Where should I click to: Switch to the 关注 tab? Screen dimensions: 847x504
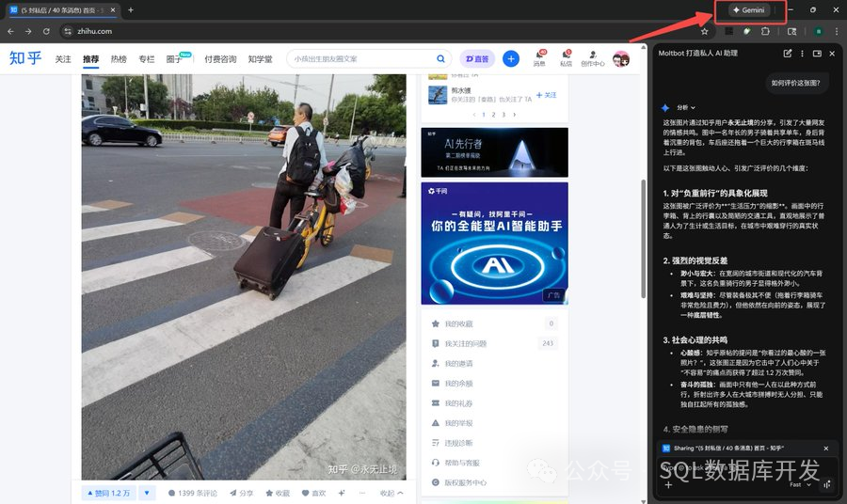click(x=63, y=58)
